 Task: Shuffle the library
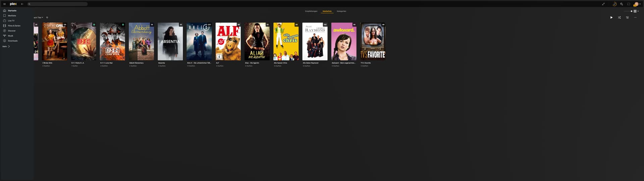(x=619, y=17)
